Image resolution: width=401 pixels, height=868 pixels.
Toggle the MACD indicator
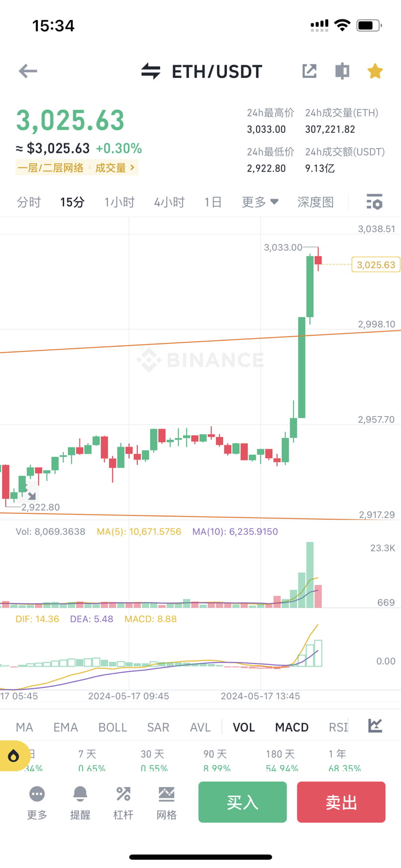click(292, 727)
